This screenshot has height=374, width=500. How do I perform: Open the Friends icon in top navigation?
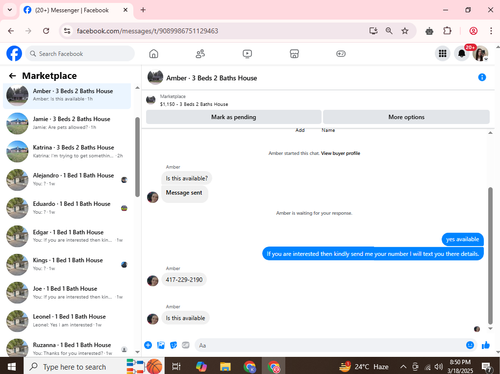(x=200, y=53)
